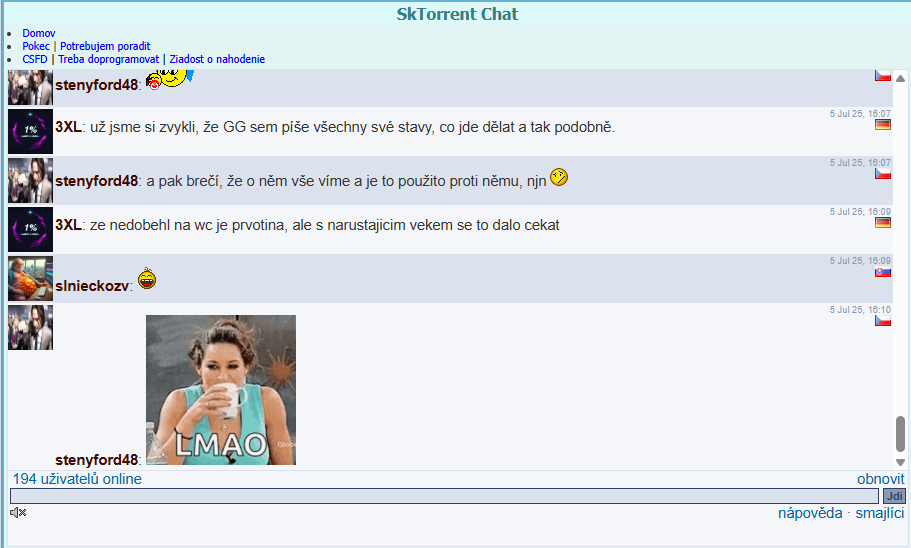Image resolution: width=911 pixels, height=548 pixels.
Task: Click slnieckozv's avatar picture
Action: click(x=30, y=279)
